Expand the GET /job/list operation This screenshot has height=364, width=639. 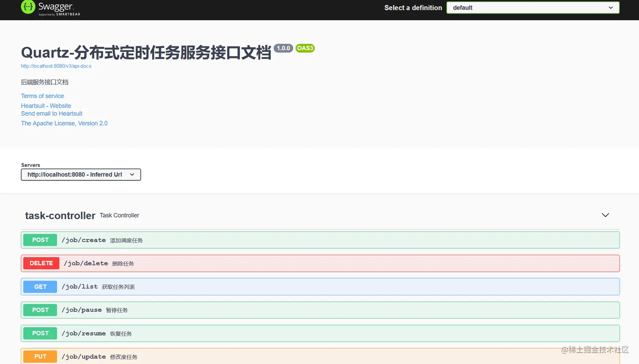(320, 287)
